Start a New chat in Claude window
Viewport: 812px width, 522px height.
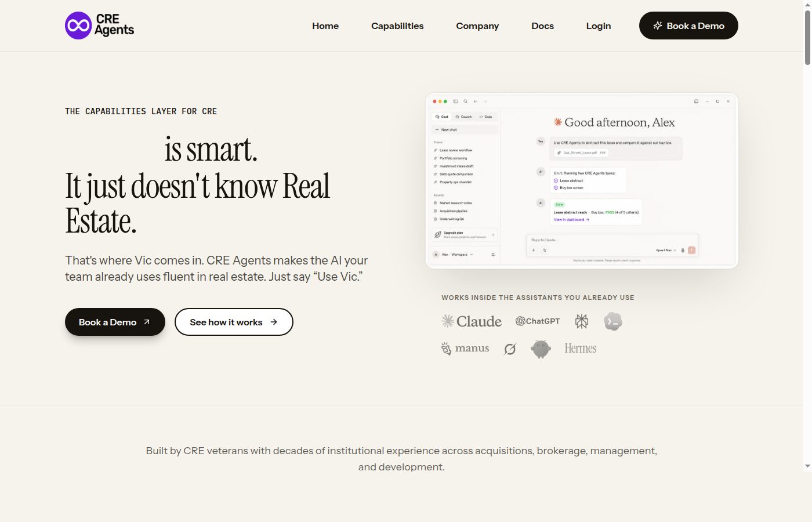point(464,130)
